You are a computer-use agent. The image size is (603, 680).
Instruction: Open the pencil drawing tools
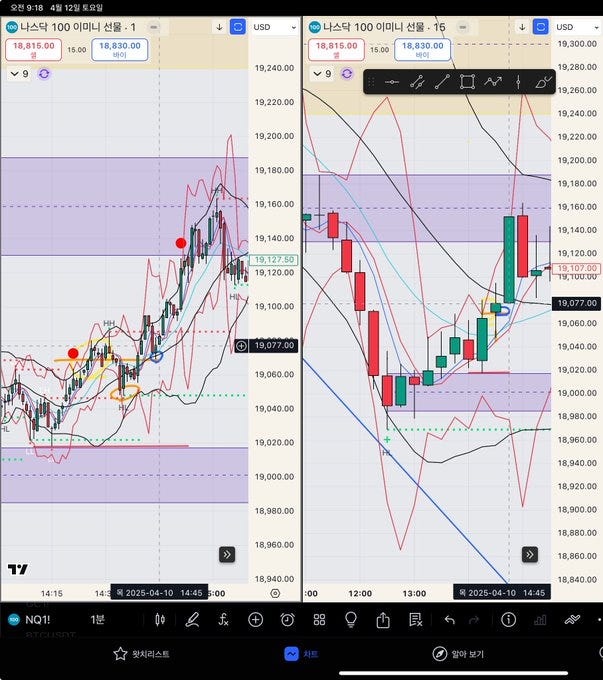[x=192, y=620]
